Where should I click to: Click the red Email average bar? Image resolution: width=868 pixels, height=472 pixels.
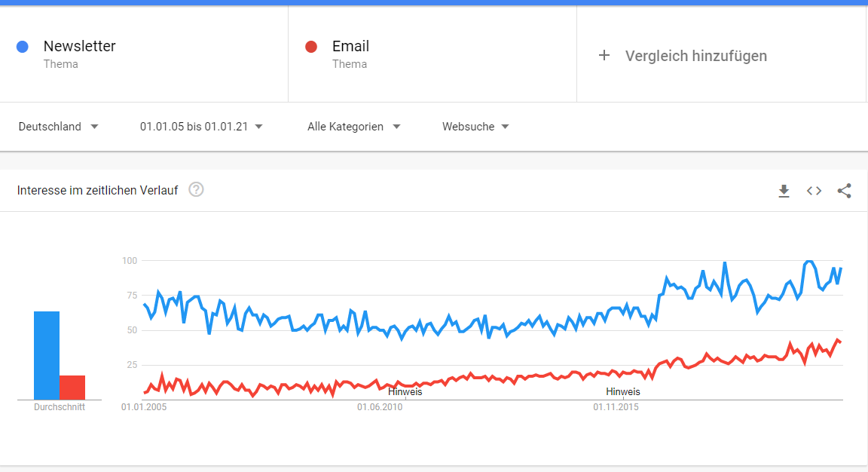click(72, 387)
